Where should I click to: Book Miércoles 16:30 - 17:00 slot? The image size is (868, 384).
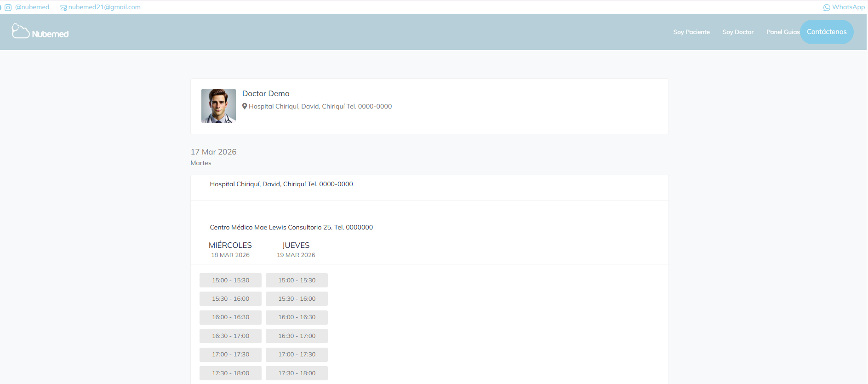click(230, 336)
